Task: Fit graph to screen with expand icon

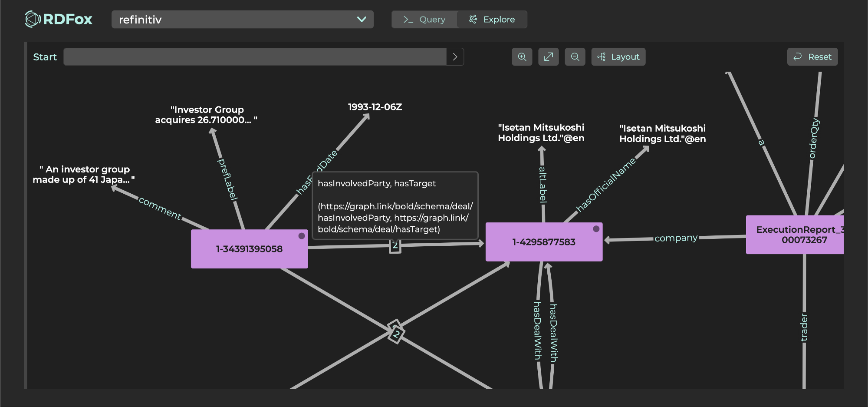Action: [549, 57]
